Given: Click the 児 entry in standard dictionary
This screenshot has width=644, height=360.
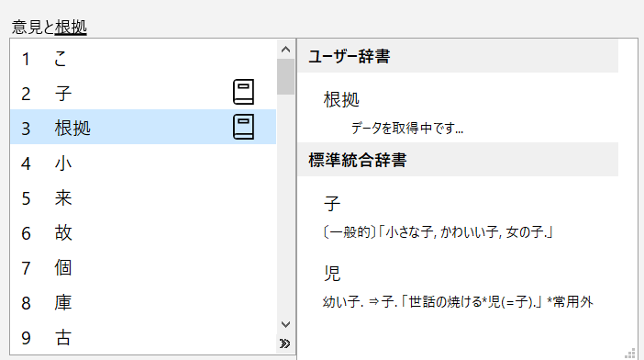Looking at the screenshot, I should click(332, 274).
